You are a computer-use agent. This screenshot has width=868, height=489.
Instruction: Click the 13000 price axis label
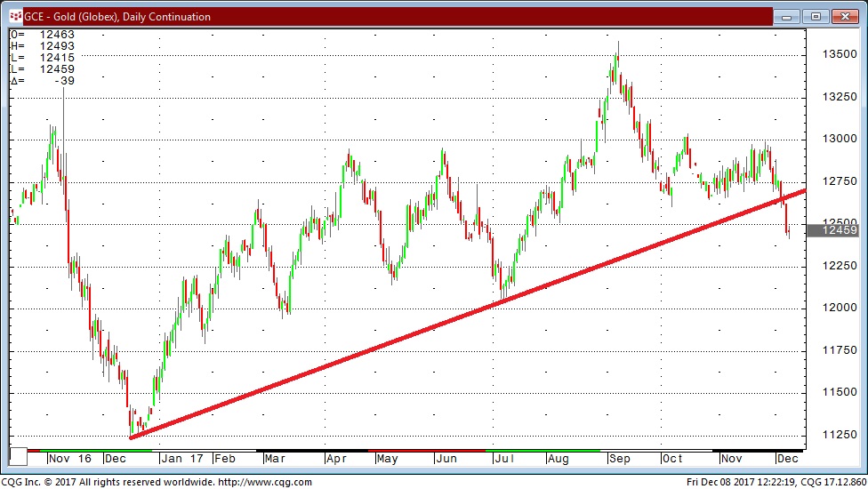(x=840, y=139)
